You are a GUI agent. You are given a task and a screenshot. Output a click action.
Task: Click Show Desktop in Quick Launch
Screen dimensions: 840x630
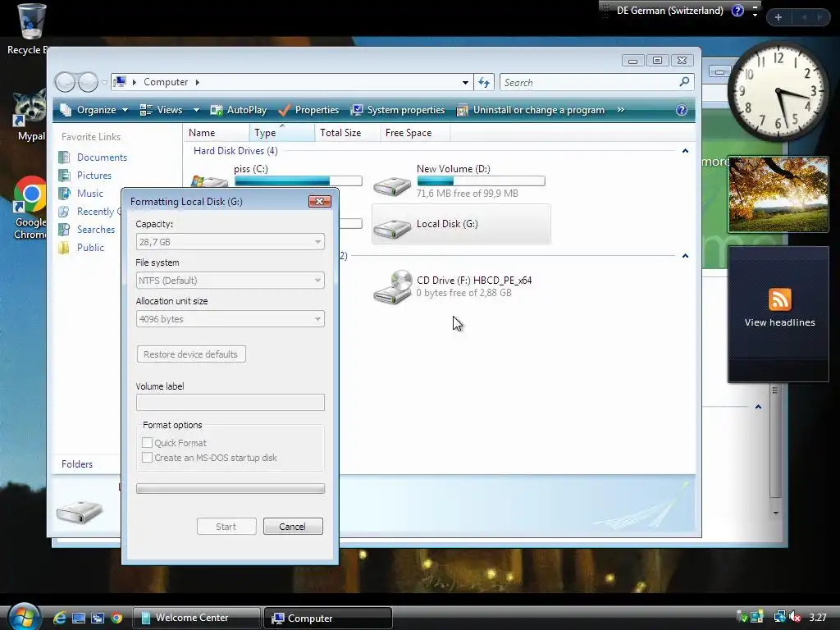coord(79,618)
